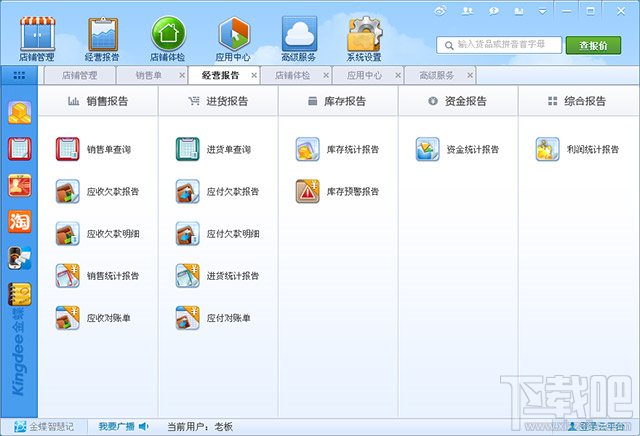The height and width of the screenshot is (436, 640).
Task: Switch to the 应用中心 tab
Action: [364, 76]
